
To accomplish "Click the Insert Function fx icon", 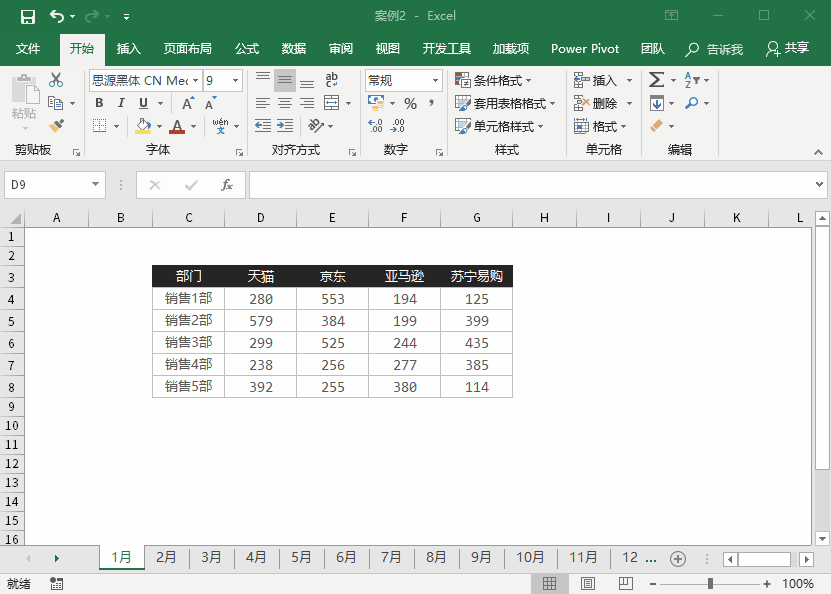I will [227, 185].
